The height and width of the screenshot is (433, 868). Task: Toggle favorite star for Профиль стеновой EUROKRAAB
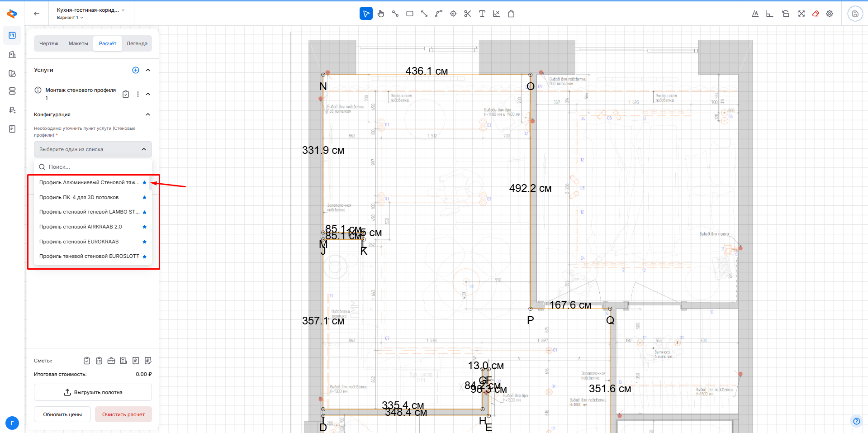[145, 242]
